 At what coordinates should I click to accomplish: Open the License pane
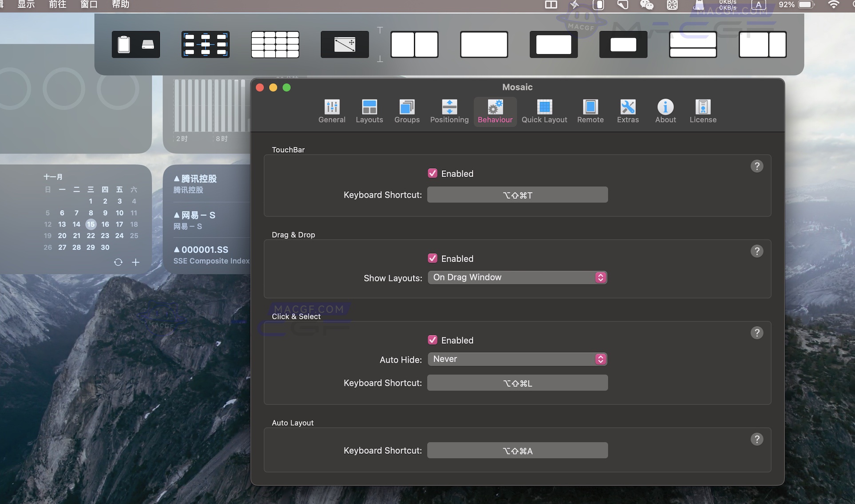click(x=703, y=111)
